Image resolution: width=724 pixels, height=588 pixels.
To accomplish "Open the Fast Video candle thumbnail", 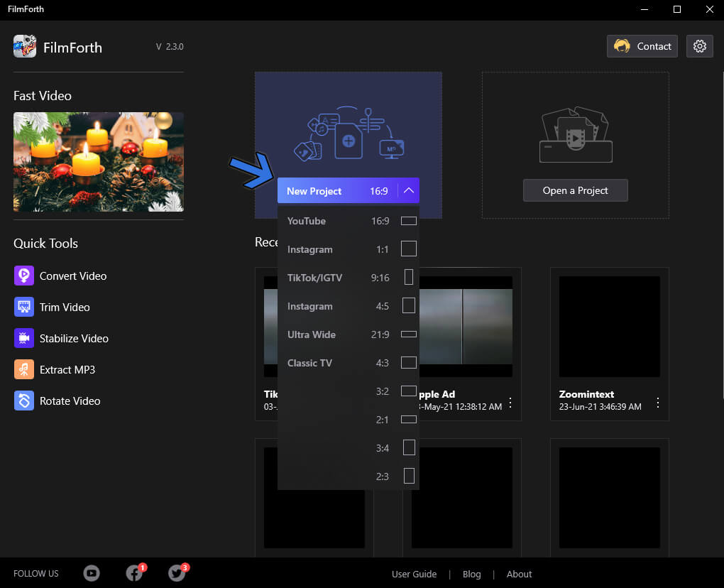I will pos(99,162).
